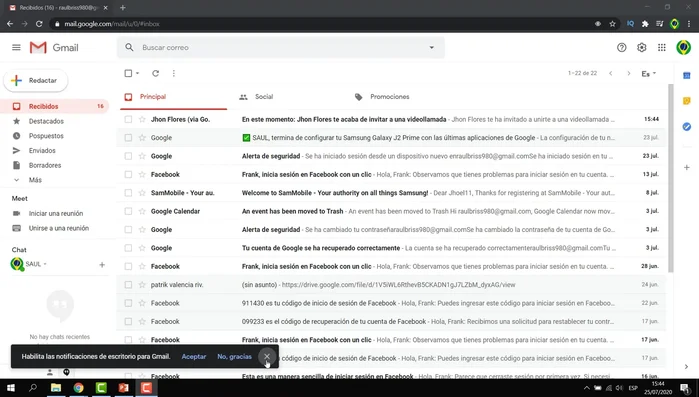Open Chrome from the taskbar
This screenshot has height=397, width=699.
(x=78, y=388)
